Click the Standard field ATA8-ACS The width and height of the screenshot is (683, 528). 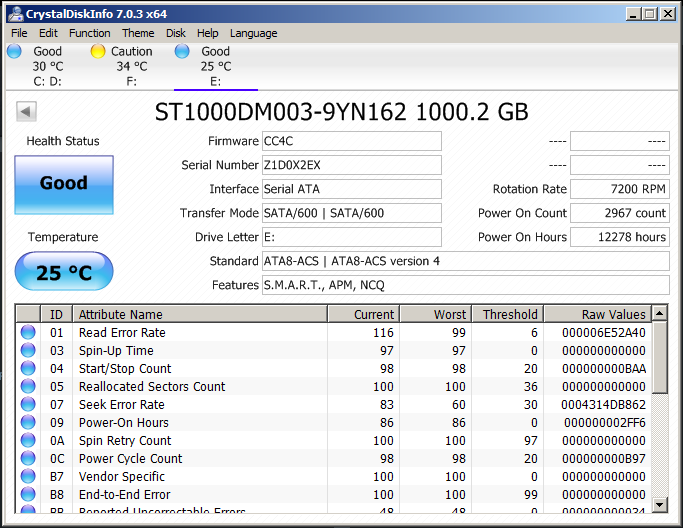pyautogui.click(x=466, y=261)
